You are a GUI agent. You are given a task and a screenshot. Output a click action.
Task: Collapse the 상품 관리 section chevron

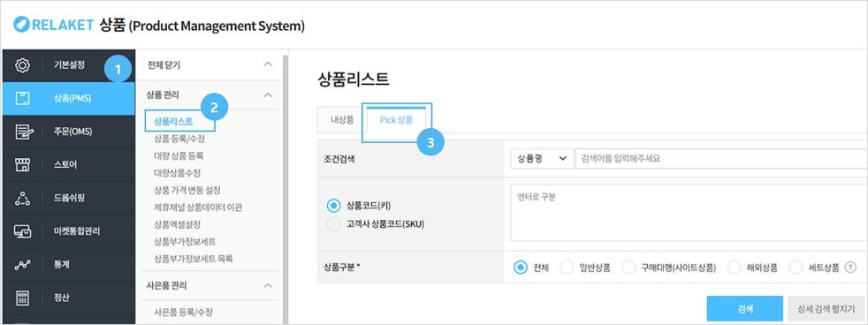click(268, 95)
